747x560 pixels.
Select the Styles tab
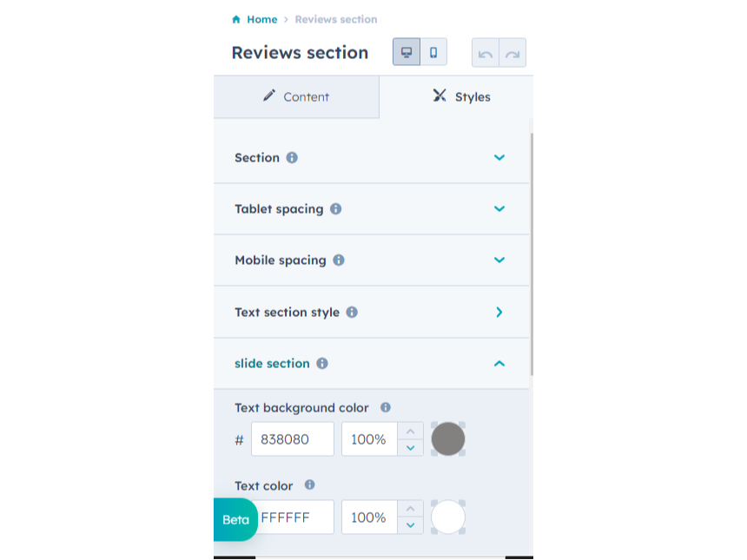pos(460,96)
